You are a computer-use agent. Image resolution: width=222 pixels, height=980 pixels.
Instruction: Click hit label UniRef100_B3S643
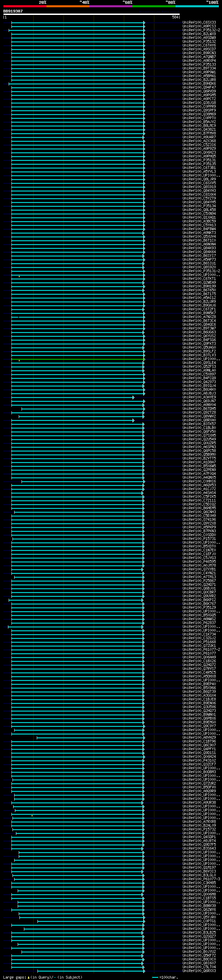click(x=199, y=849)
